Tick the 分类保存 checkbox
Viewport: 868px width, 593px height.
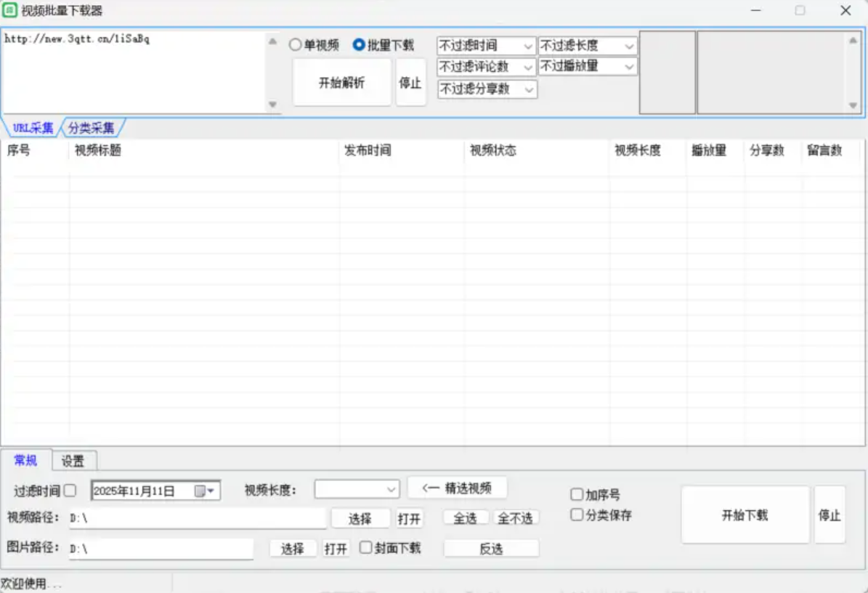pyautogui.click(x=577, y=515)
